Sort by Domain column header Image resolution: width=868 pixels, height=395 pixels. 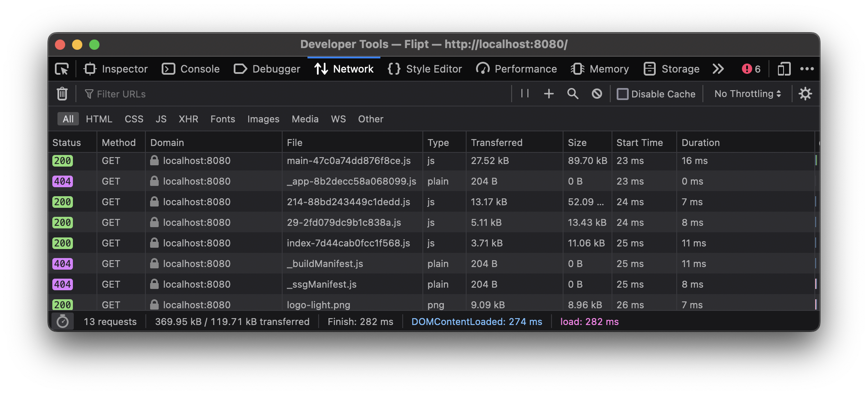[x=214, y=143]
